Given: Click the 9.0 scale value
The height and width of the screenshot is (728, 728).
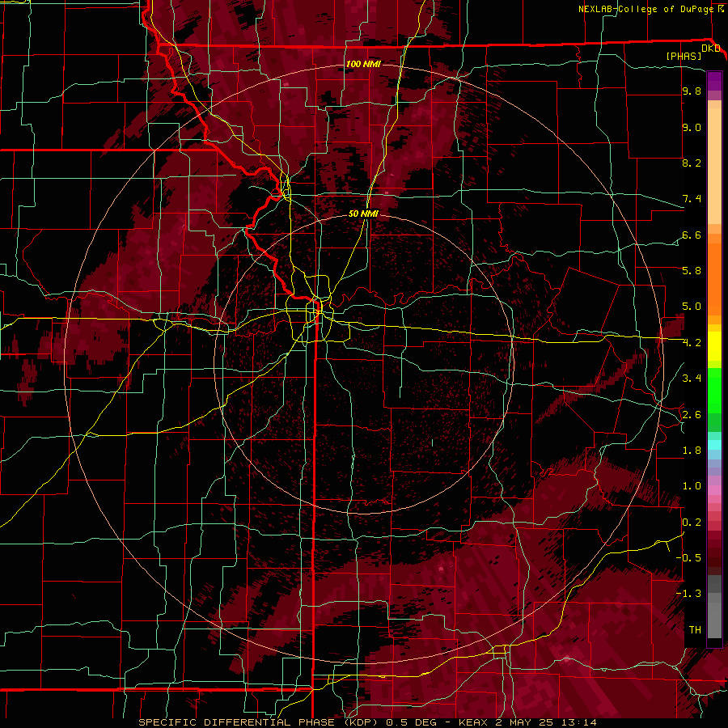Looking at the screenshot, I should point(692,128).
